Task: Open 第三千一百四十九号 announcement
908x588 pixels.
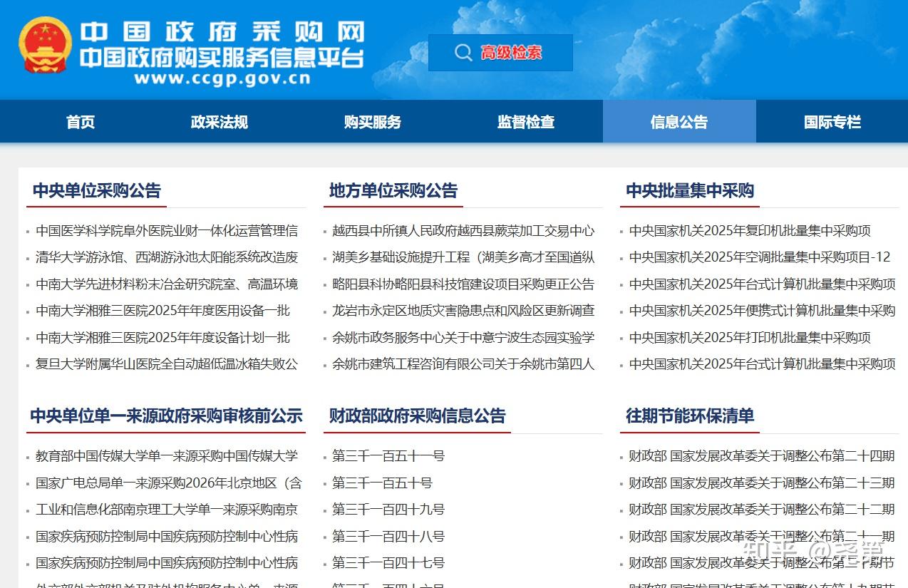Action: pos(388,510)
